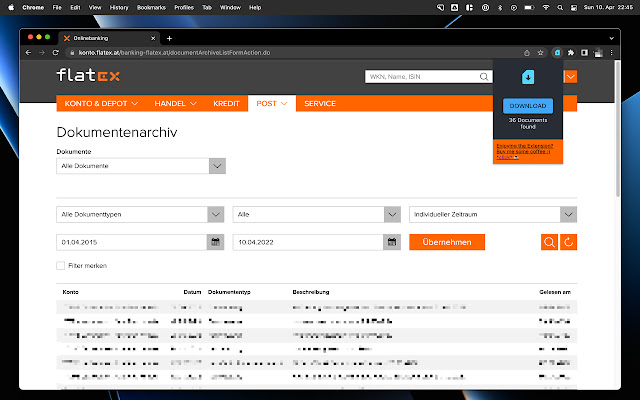This screenshot has height=400, width=640.
Task: Close the Onlinebanking tab
Action: [x=153, y=38]
